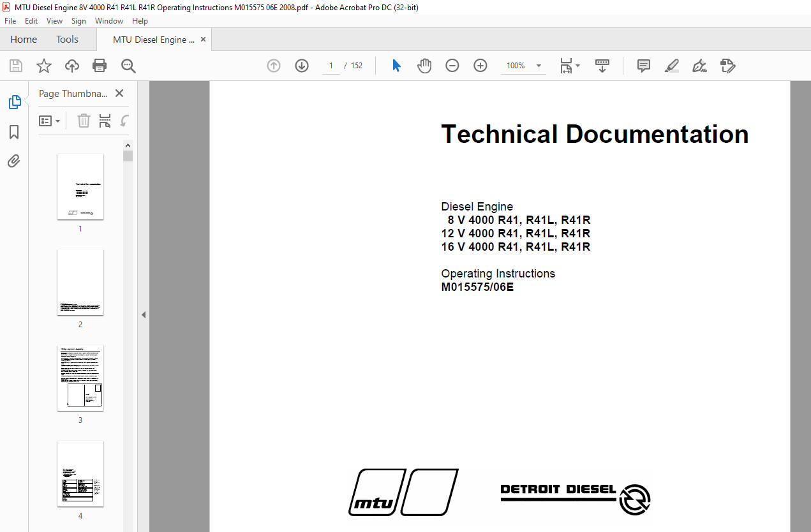The width and height of the screenshot is (811, 532).
Task: Select the Hand pan tool
Action: tap(424, 66)
